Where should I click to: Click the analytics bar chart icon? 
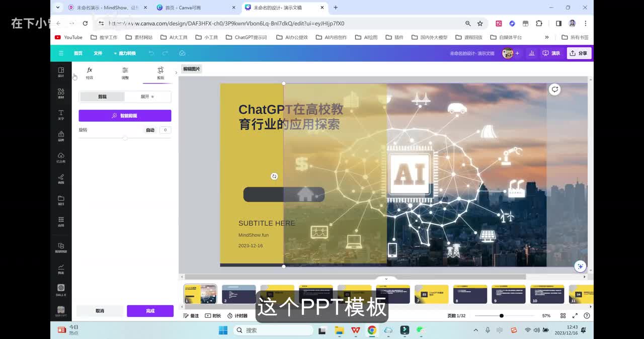(x=531, y=53)
